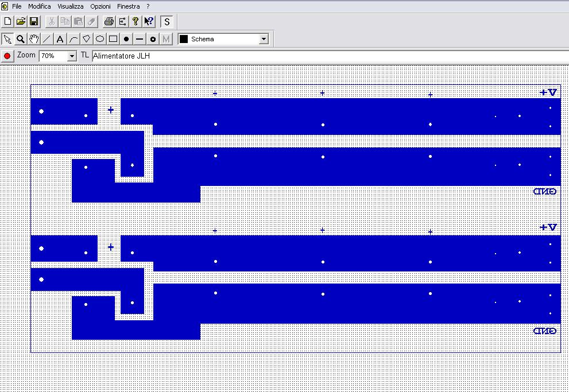Viewport: 569px width, 392px height.
Task: Select the text tool marked A
Action: tap(60, 39)
